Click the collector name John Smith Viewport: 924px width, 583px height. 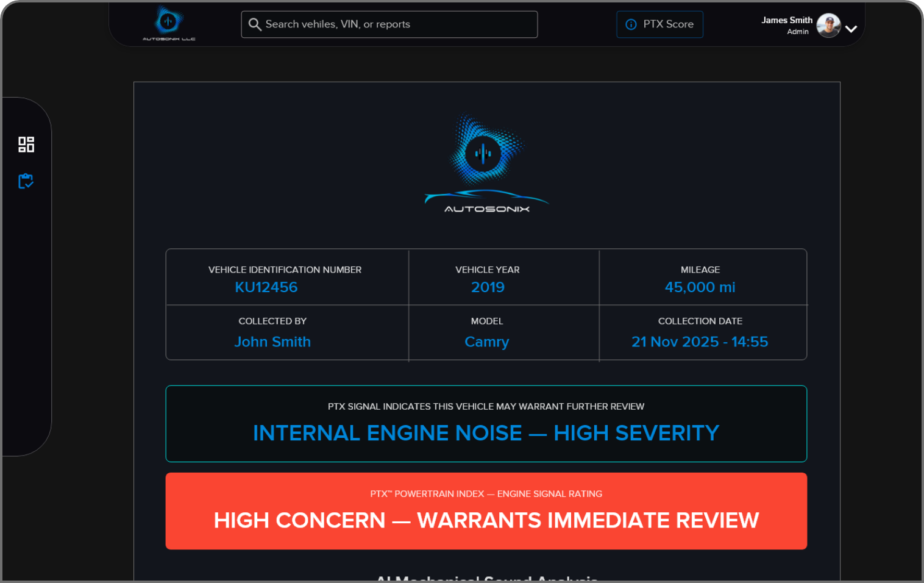point(272,342)
